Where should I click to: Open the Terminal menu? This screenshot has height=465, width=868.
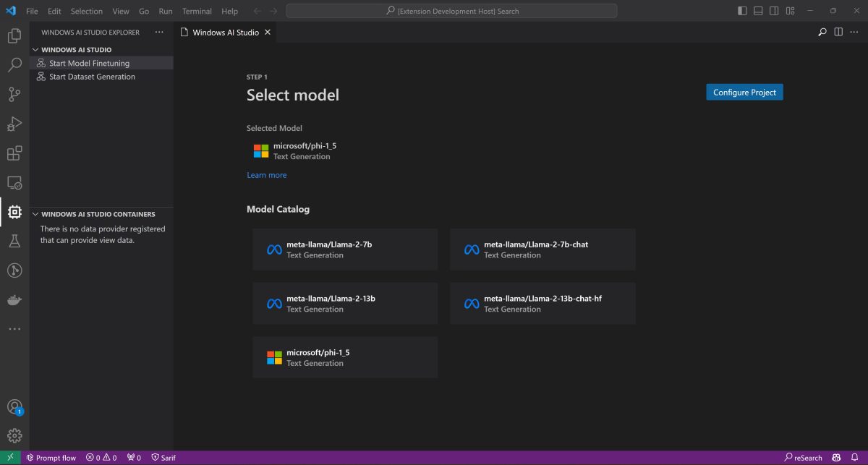[196, 11]
